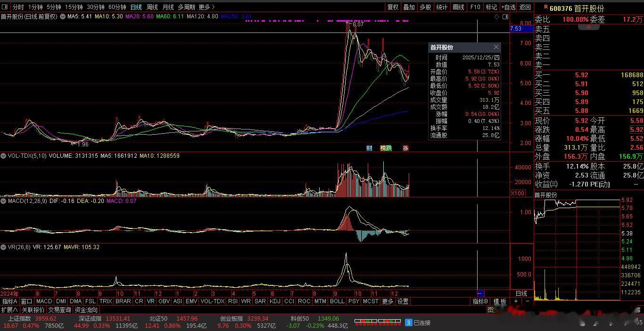The height and width of the screenshot is (331, 644).
Task: Open the 复权 adjustment menu
Action: click(393, 7)
